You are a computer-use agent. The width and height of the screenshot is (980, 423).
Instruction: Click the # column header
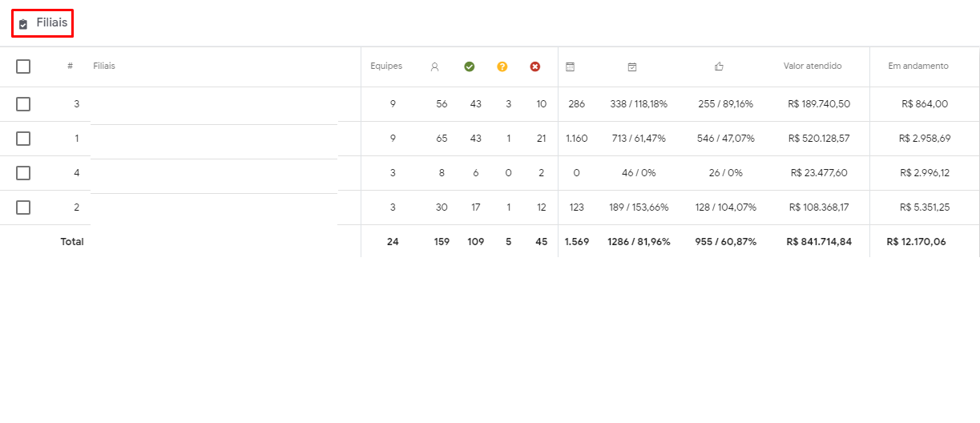click(71, 66)
